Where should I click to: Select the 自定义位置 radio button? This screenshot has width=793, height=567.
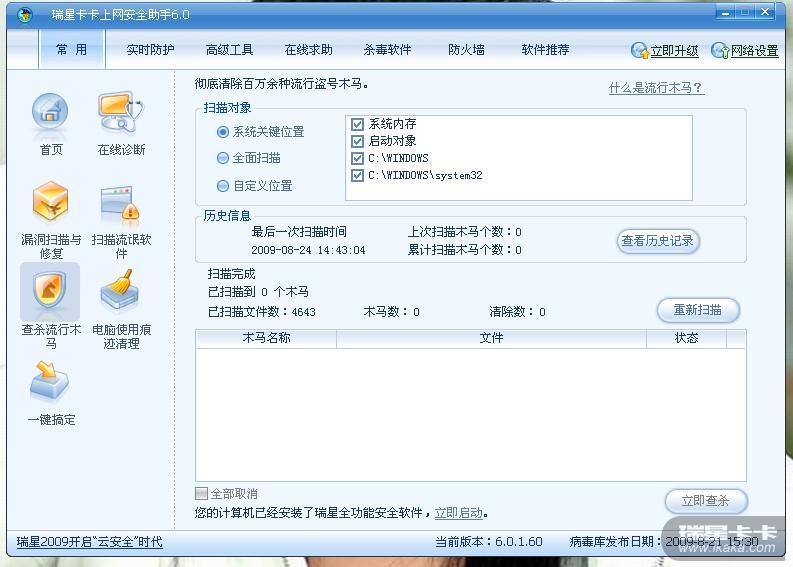tap(223, 186)
